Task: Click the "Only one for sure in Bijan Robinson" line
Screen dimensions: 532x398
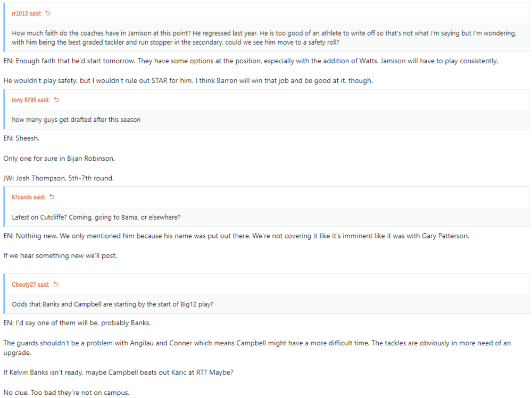Action: pyautogui.click(x=59, y=158)
